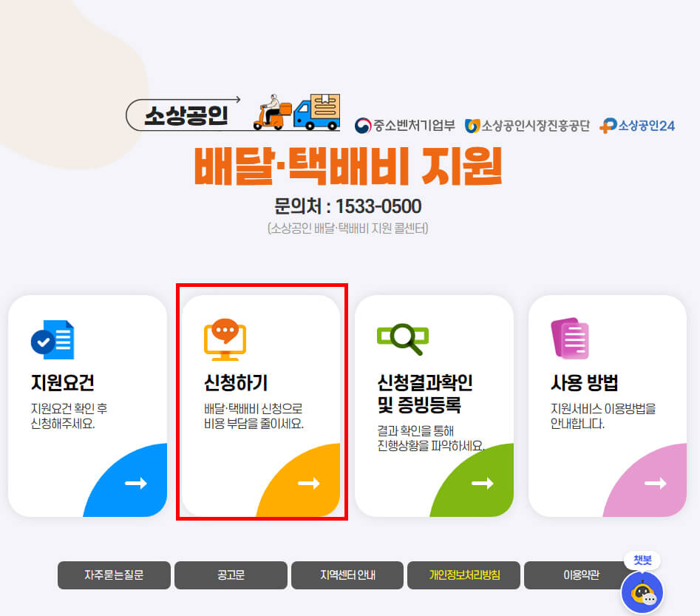The image size is (700, 616).
Task: Click the delivery scooter and truck illustration
Action: pos(296,112)
